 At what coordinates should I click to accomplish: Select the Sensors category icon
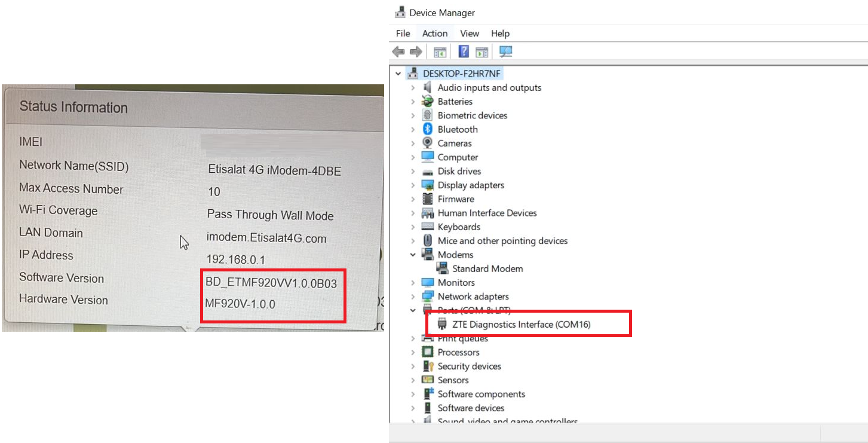[x=428, y=380]
